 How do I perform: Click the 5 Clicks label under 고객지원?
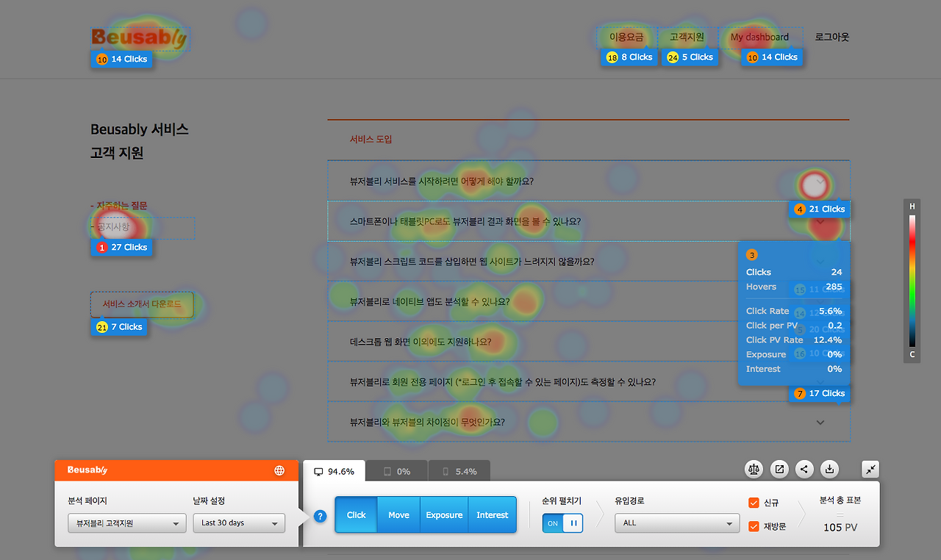coord(690,57)
